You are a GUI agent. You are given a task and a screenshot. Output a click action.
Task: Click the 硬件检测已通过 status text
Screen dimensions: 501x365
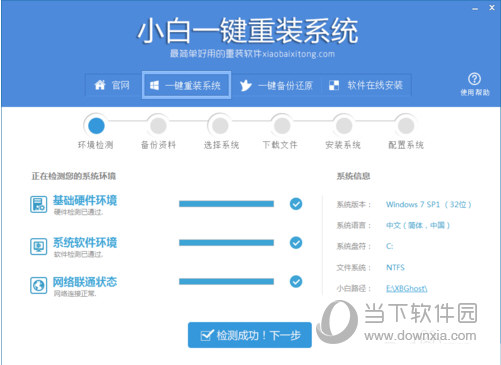79,212
